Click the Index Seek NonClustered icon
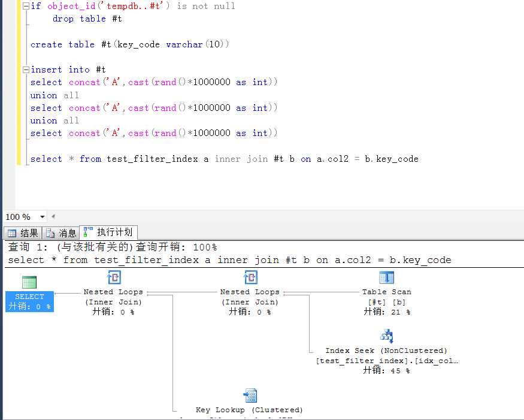 (387, 336)
